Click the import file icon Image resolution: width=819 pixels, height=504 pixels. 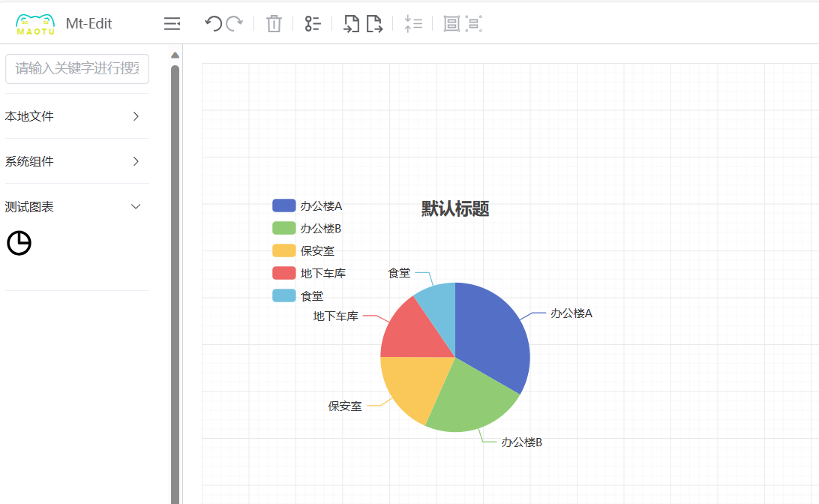[x=351, y=24]
